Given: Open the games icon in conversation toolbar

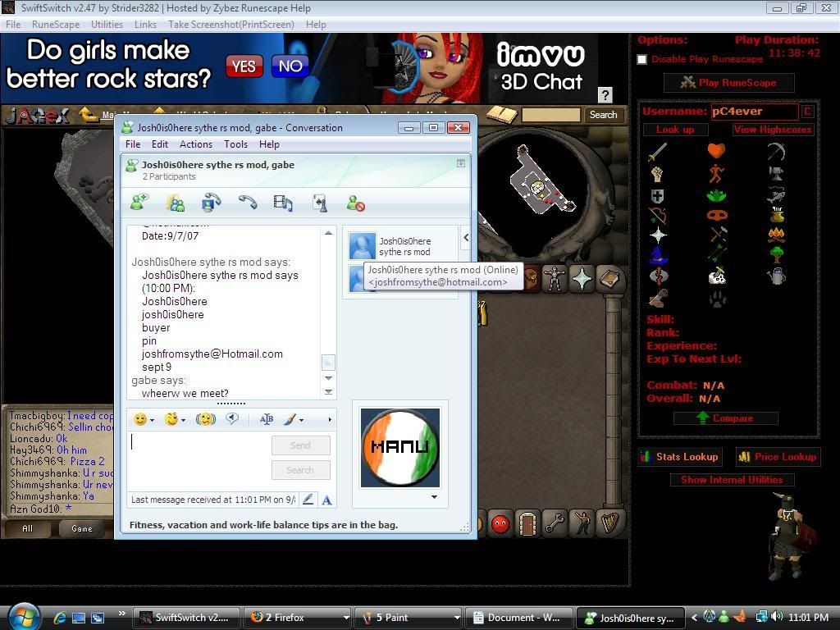Looking at the screenshot, I should click(x=320, y=203).
